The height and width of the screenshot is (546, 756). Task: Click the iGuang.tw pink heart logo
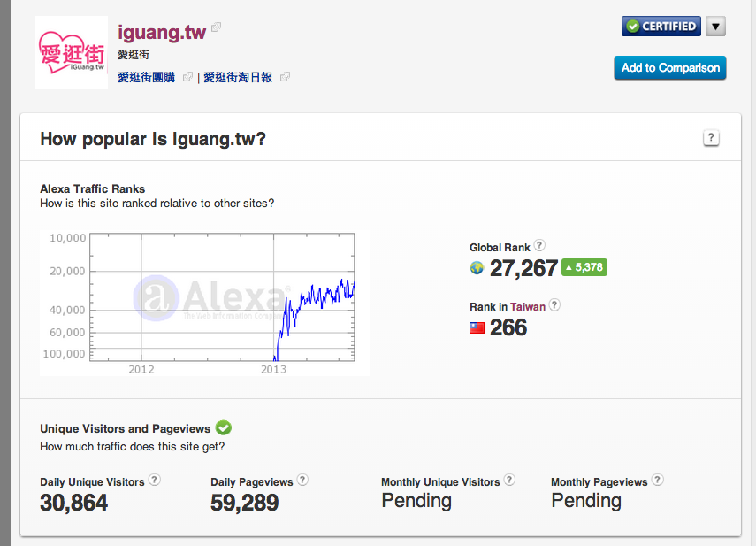(x=72, y=54)
